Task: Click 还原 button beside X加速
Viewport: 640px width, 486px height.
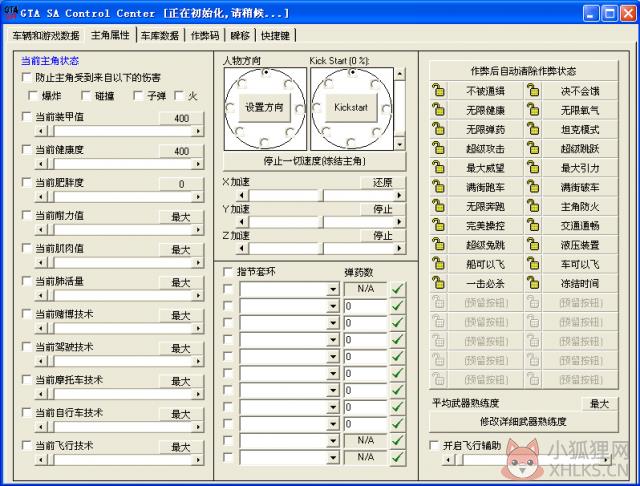Action: pos(382,182)
